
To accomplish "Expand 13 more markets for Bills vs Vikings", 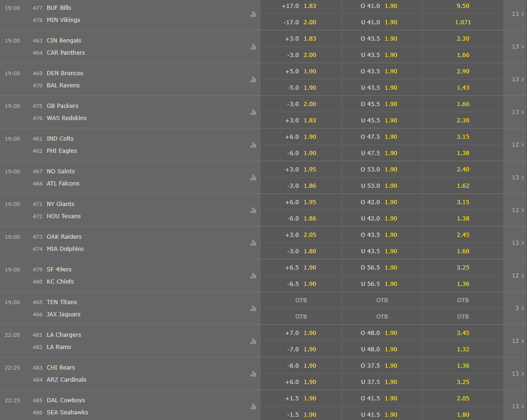I will click(518, 14).
